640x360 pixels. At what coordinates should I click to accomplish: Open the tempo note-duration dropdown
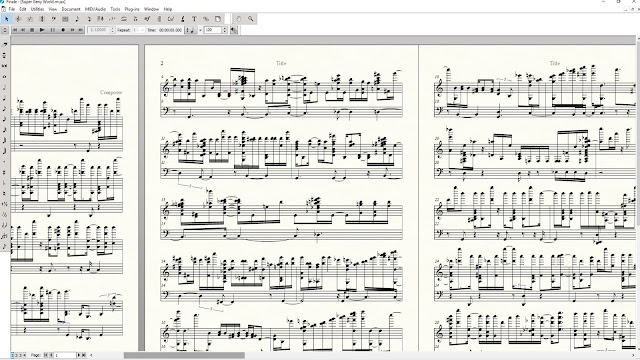(x=191, y=30)
